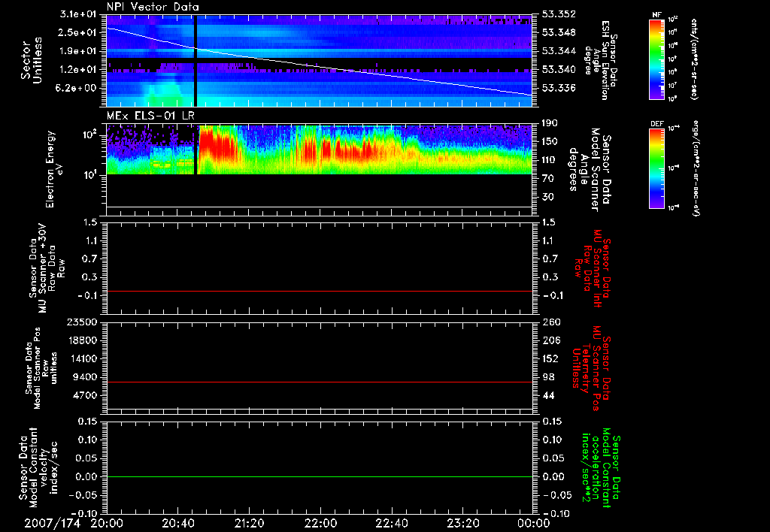Click the '190' scanner angle tick

tap(549, 123)
